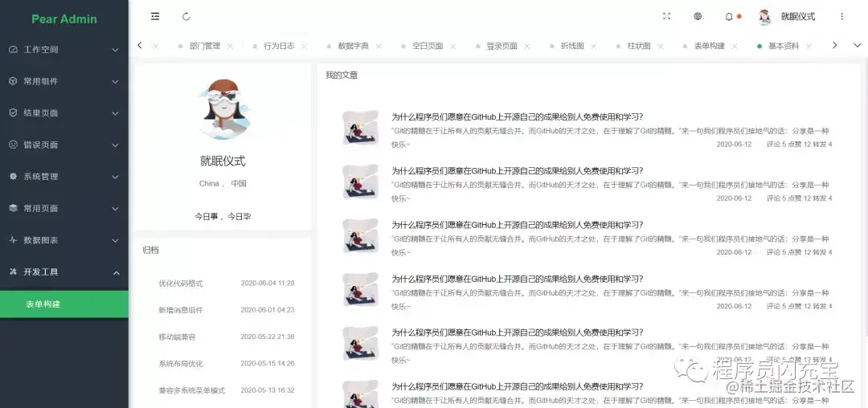Click the first article's thumbnail image
Screen dimensions: 868x408
pos(360,128)
